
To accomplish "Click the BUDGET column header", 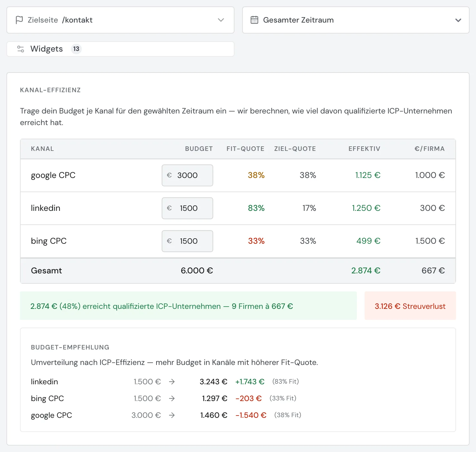I will (x=199, y=149).
